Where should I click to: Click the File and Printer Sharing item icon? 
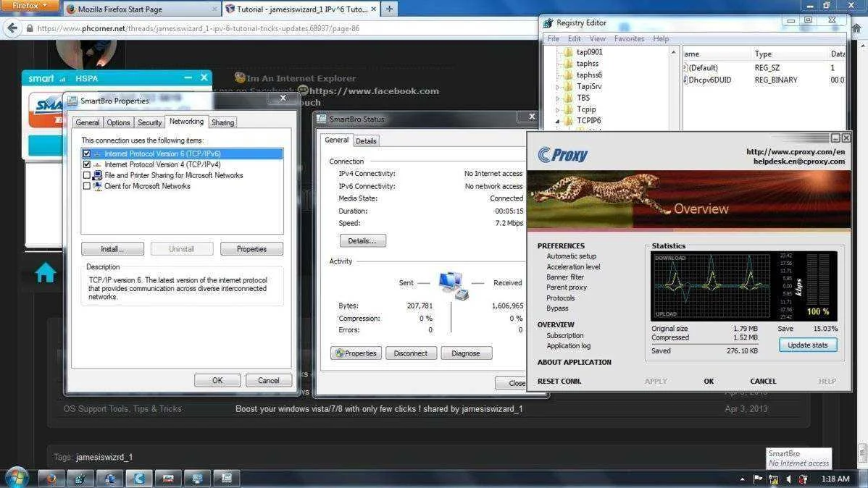point(97,175)
